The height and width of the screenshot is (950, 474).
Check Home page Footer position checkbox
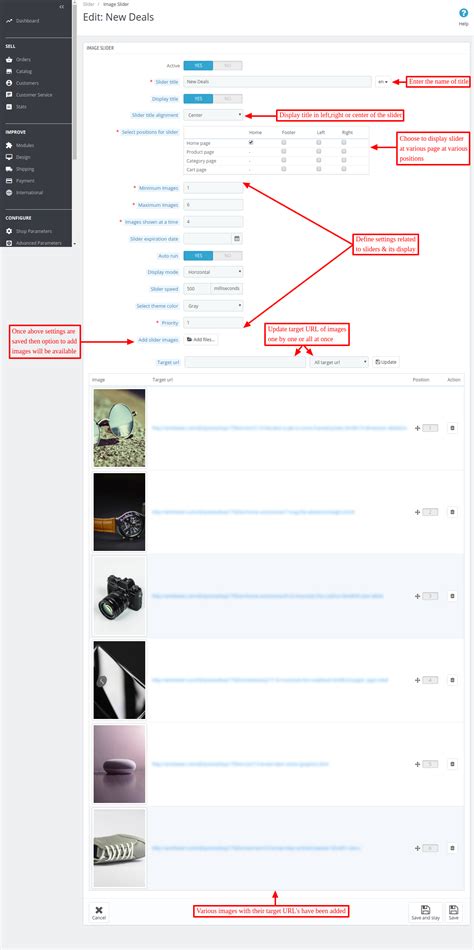pyautogui.click(x=284, y=142)
